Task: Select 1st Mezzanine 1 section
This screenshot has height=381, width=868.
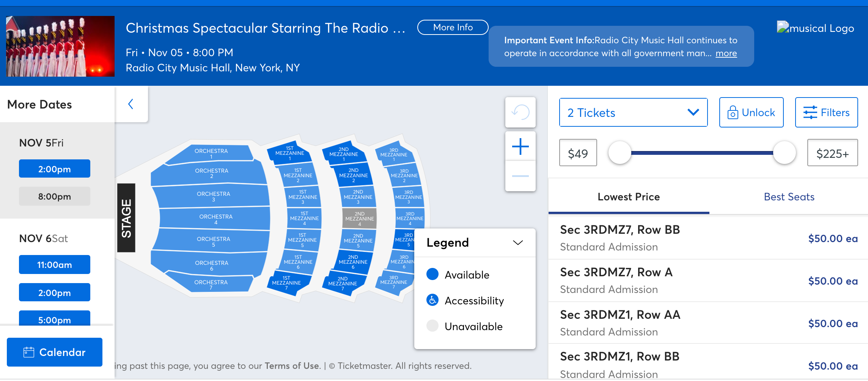Action: pos(289,153)
